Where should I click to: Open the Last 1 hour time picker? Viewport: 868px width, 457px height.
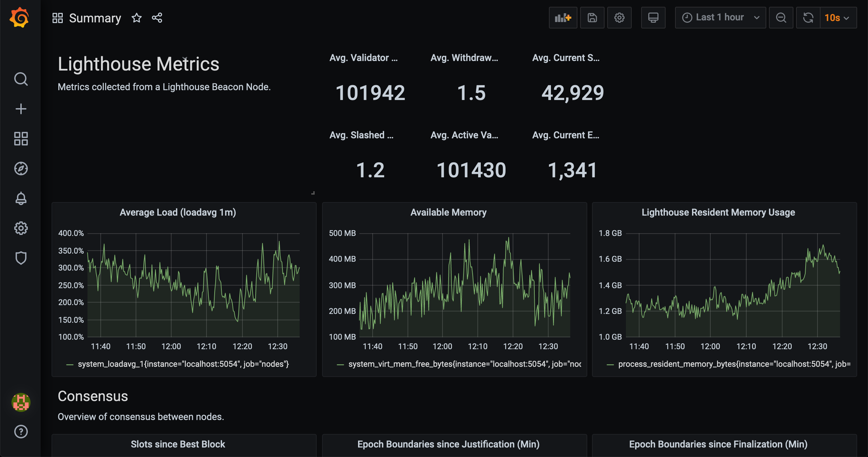point(720,18)
